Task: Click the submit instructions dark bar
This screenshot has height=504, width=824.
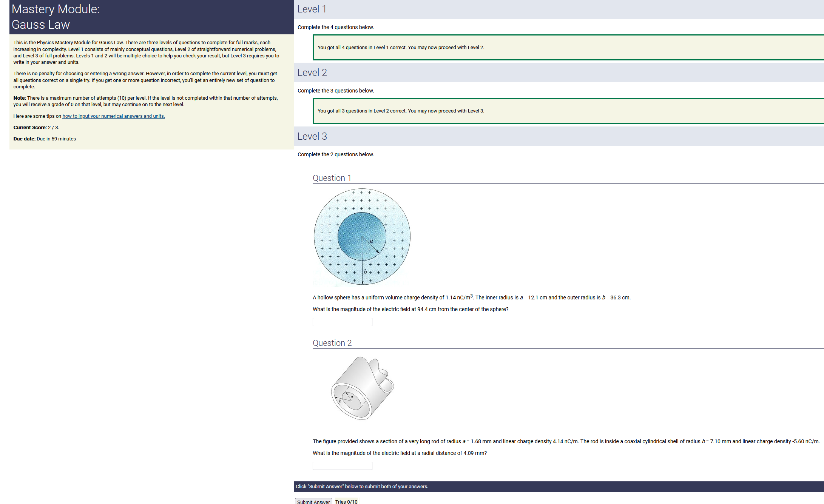Action: 362,487
